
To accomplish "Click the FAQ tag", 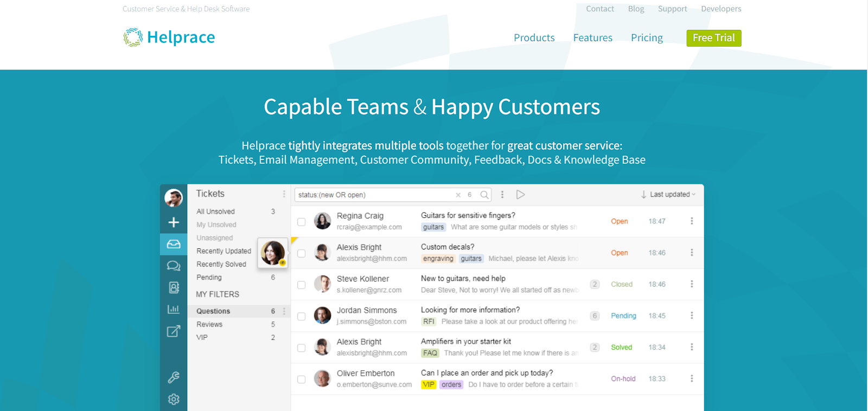I will point(430,353).
